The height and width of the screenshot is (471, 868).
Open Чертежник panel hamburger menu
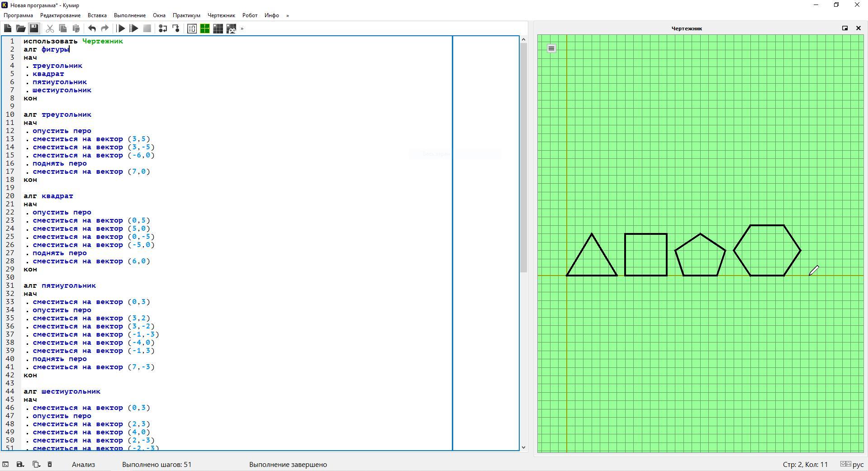(551, 48)
